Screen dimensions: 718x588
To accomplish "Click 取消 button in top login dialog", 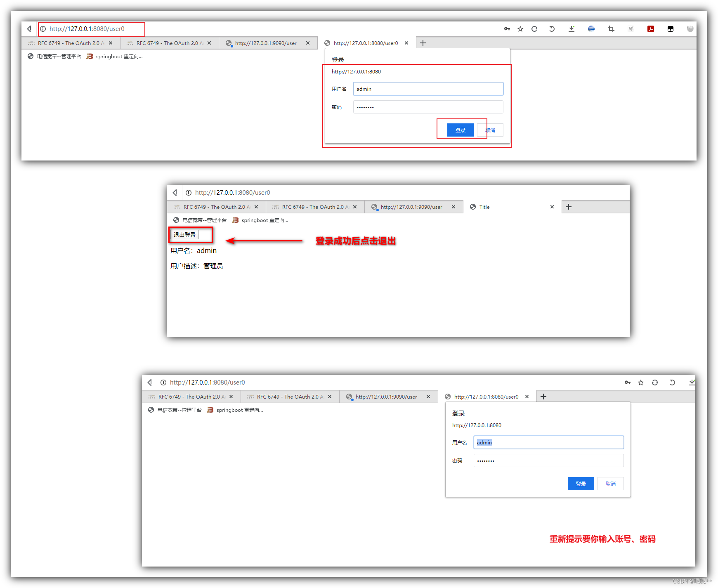I will 490,130.
